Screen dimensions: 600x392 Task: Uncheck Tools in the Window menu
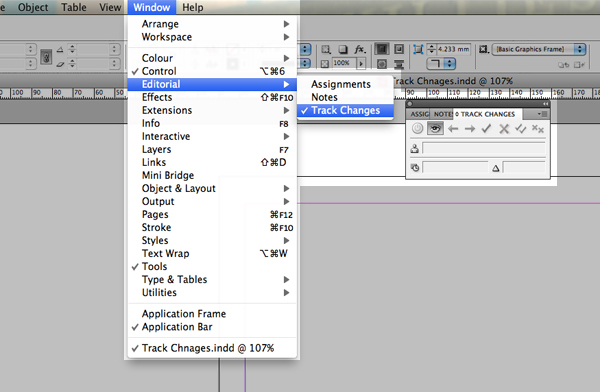point(212,266)
